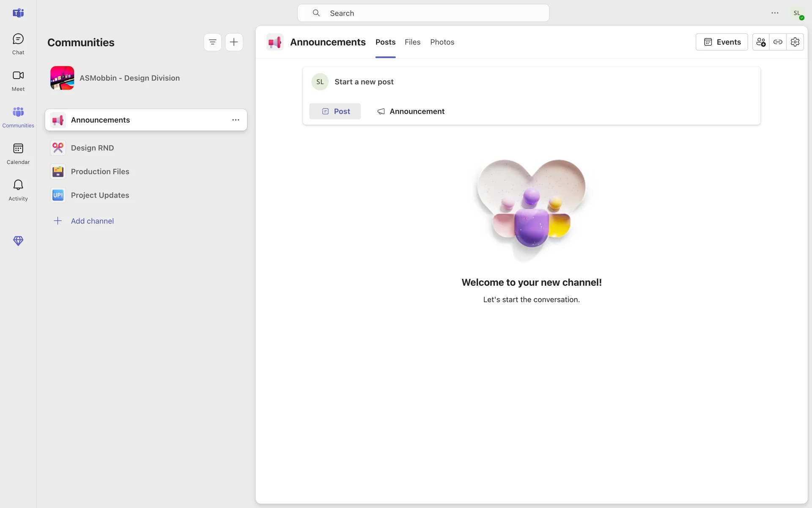
Task: Copy channel link with chain icon
Action: 778,42
